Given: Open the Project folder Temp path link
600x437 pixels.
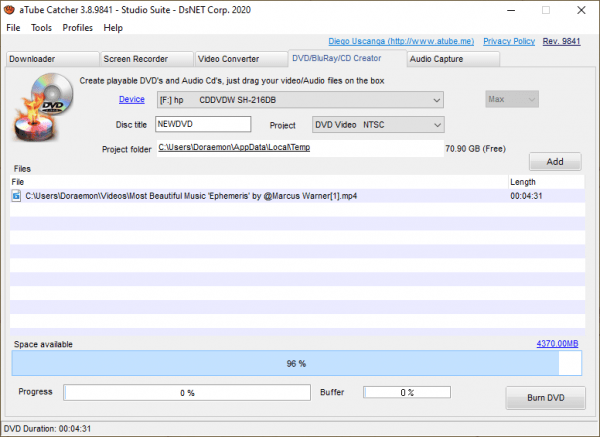Looking at the screenshot, I should 234,147.
